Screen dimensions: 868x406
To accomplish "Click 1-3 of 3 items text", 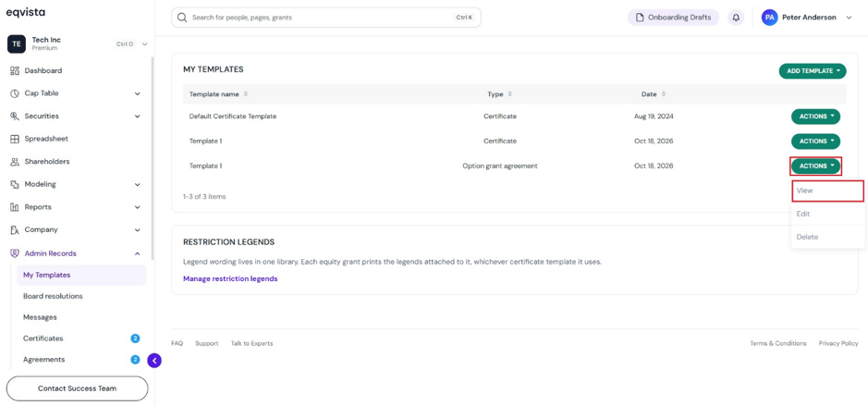I will pos(204,197).
